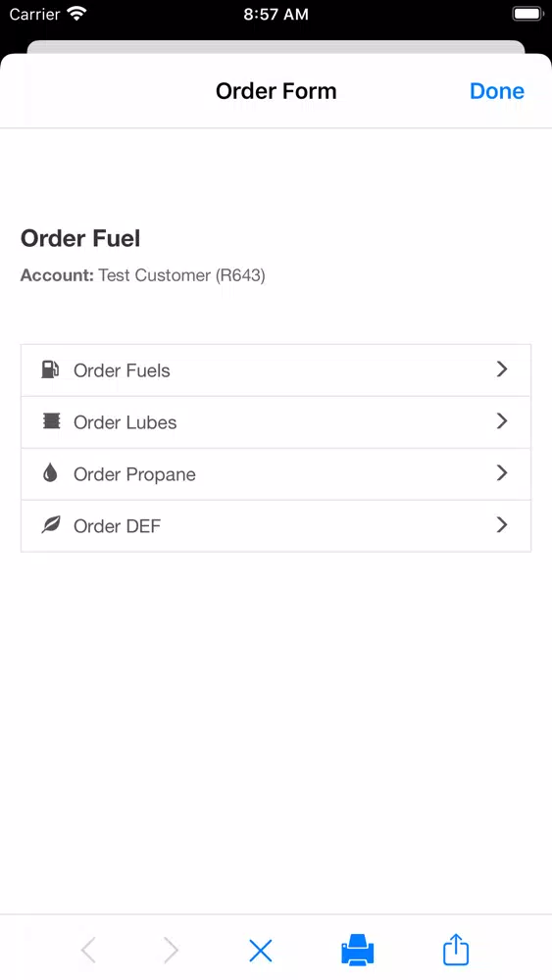The width and height of the screenshot is (552, 980).
Task: Open the Order Fuels menu item
Action: point(276,370)
